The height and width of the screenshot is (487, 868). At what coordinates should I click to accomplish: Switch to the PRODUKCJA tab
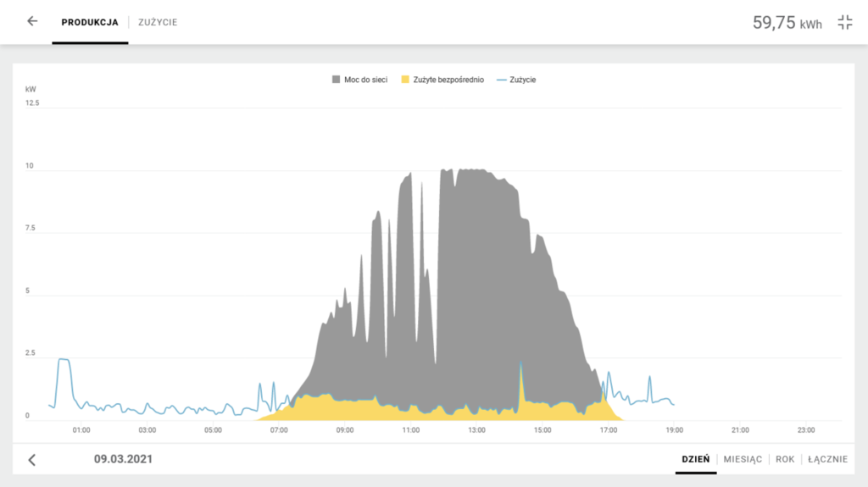click(90, 22)
